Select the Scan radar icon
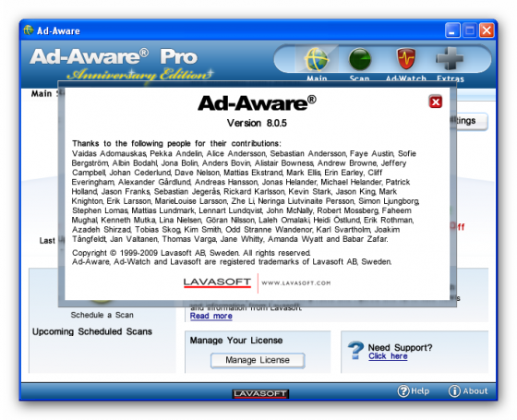Viewport: 517px width, 420px height. point(359,59)
